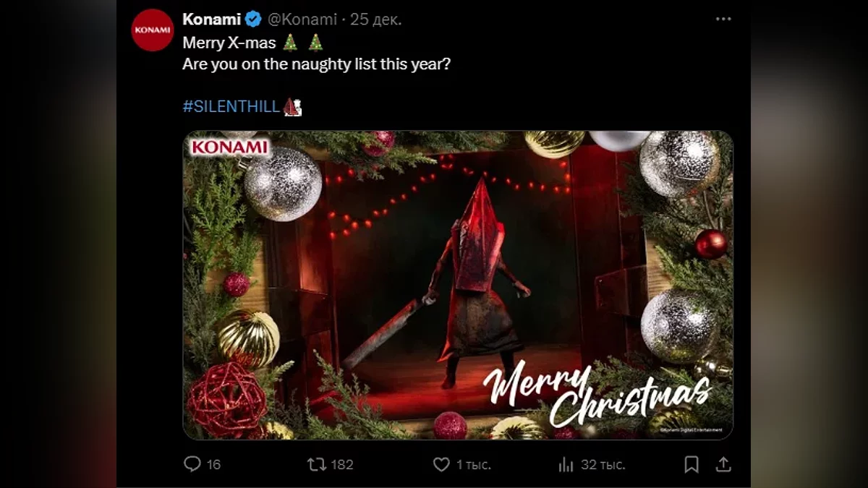Click the blue verified badge
868x488 pixels.
[x=253, y=20]
